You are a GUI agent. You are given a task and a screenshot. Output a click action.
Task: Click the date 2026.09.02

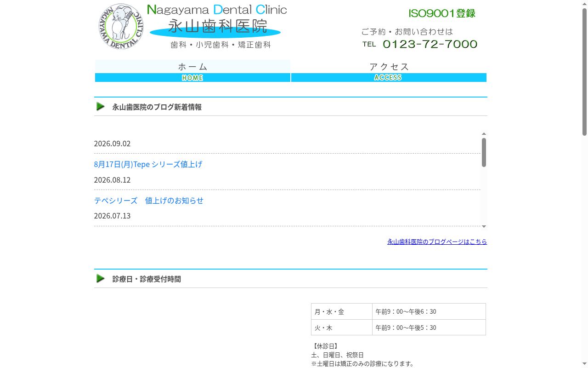tap(112, 144)
